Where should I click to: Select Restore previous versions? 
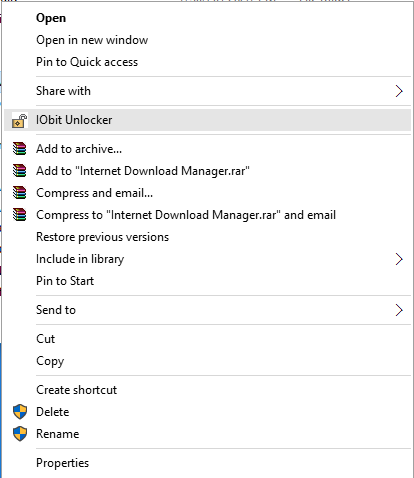pyautogui.click(x=207, y=237)
